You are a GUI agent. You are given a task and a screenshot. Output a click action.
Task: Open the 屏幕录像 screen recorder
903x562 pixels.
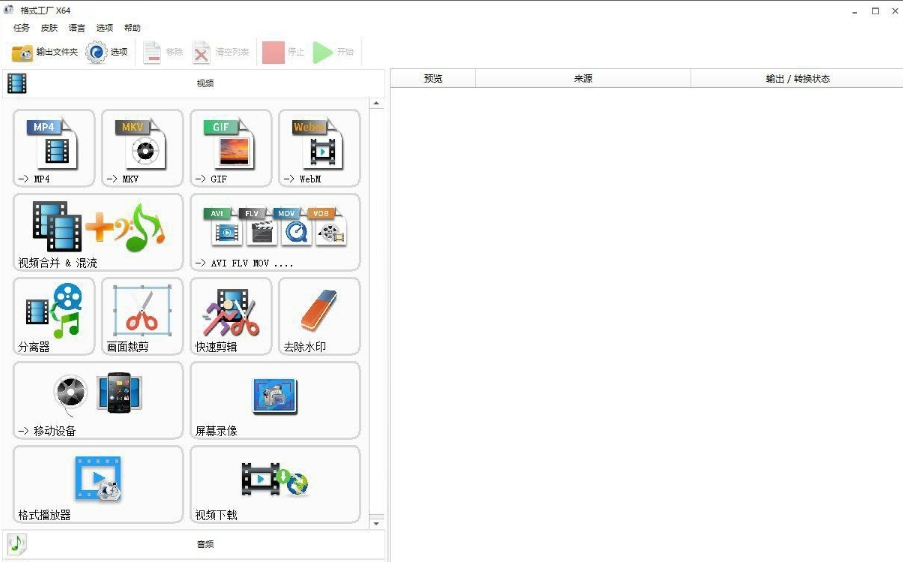click(x=275, y=400)
